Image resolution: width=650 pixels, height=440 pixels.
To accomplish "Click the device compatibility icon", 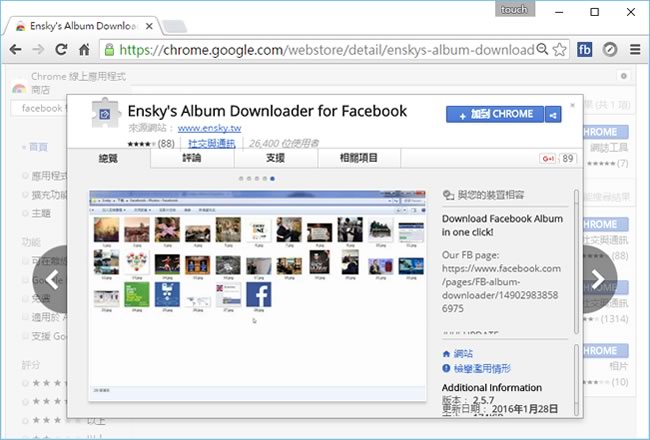I will coord(449,195).
